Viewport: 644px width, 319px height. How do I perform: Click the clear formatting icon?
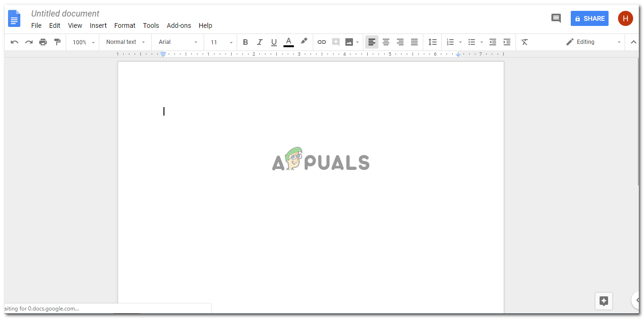[524, 42]
